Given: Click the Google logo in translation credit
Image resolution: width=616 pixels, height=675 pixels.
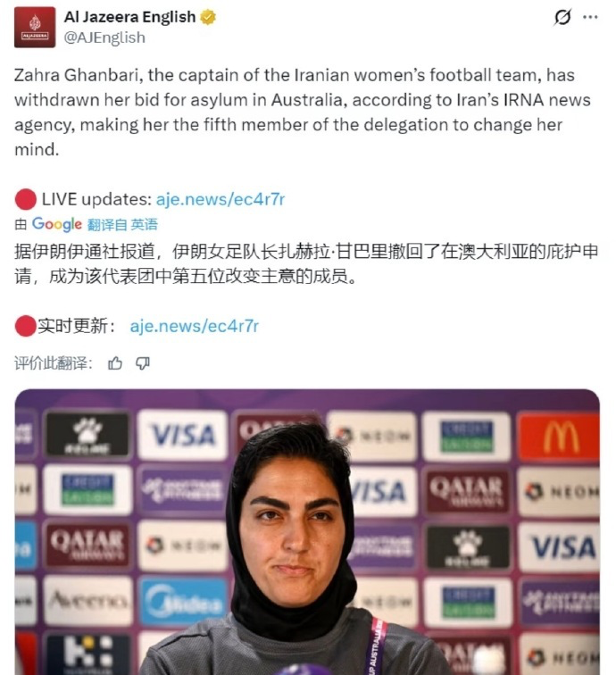Looking at the screenshot, I should click(57, 224).
